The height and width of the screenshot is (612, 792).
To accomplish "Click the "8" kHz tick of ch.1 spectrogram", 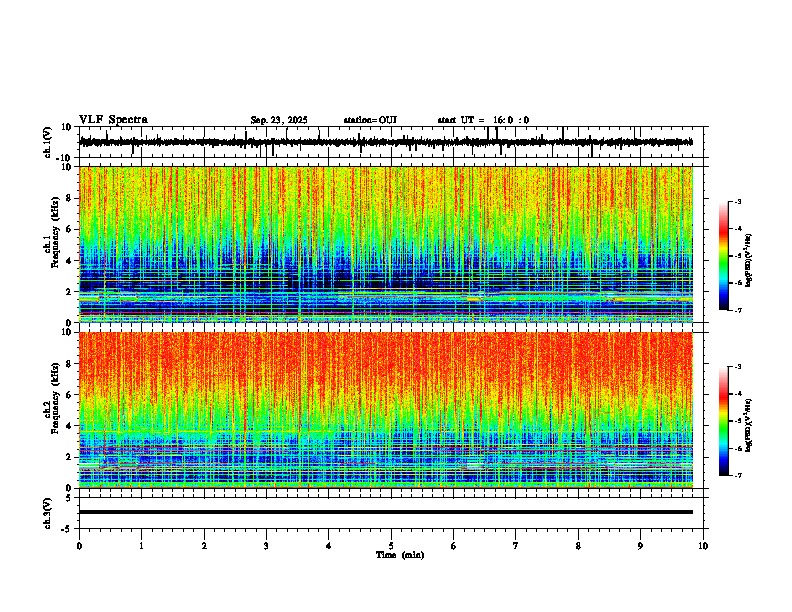I will click(69, 198).
